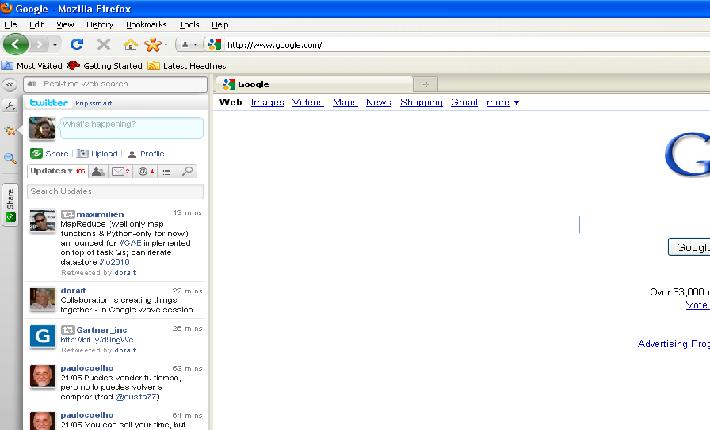The width and height of the screenshot is (710, 430).
Task: Reload the page with the blue Refresh icon
Action: [77, 44]
